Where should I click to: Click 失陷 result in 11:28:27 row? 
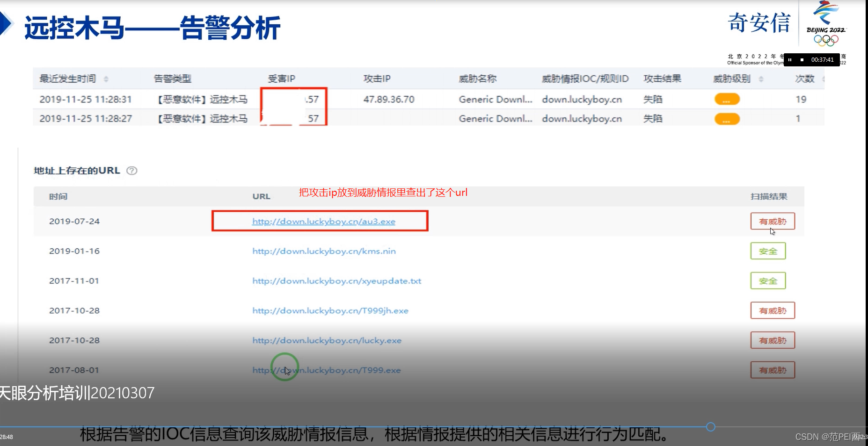click(653, 119)
